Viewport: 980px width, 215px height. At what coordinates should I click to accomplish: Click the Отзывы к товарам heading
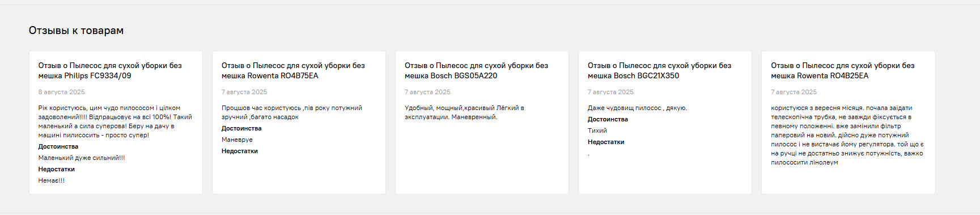pos(76,31)
